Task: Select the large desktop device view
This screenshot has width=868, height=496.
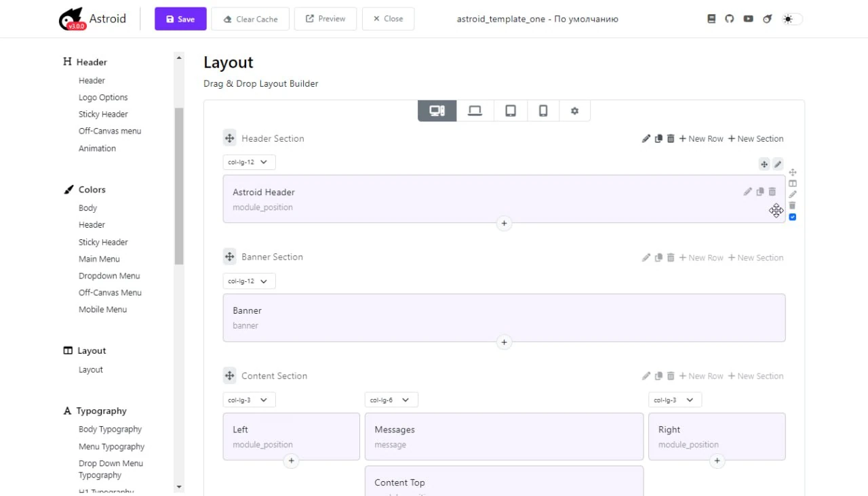Action: pos(437,111)
